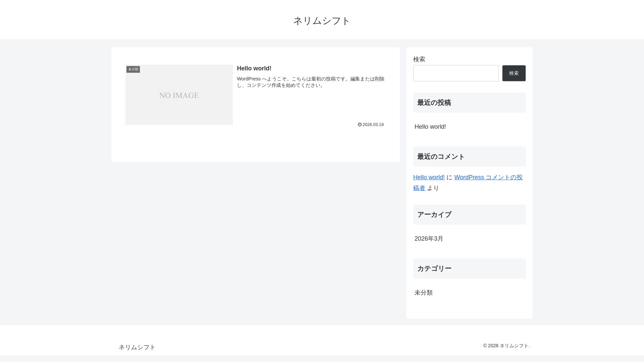Open the ネリムシフト site title in header
The image size is (644, 362).
322,21
